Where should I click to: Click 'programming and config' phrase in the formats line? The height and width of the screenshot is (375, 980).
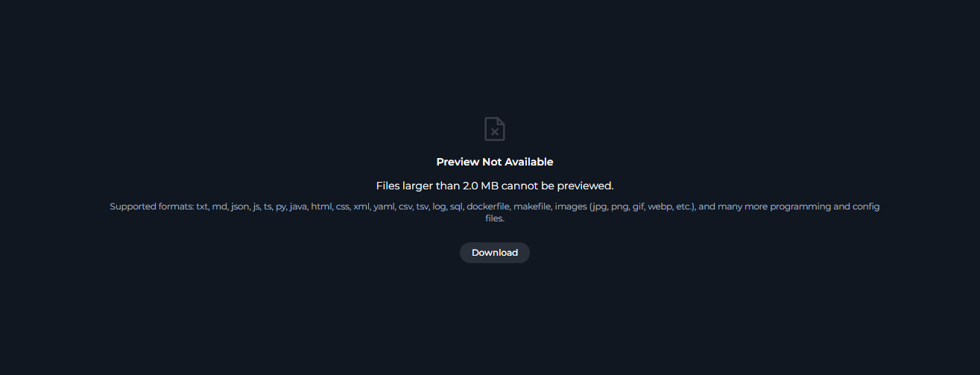(825, 207)
